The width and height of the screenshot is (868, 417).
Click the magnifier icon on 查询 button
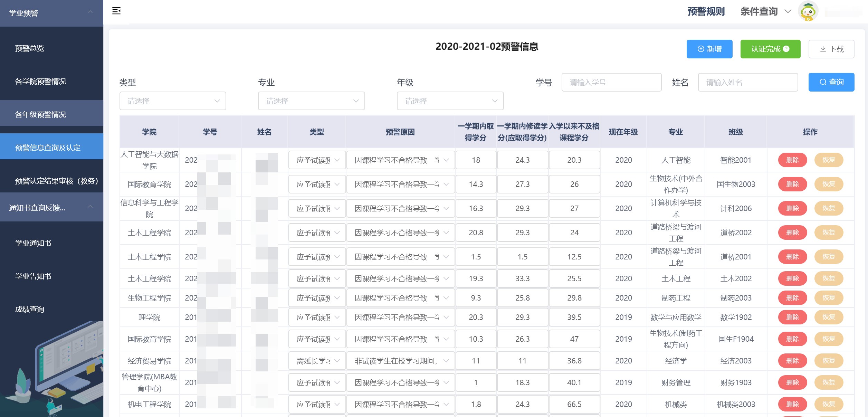pos(823,82)
